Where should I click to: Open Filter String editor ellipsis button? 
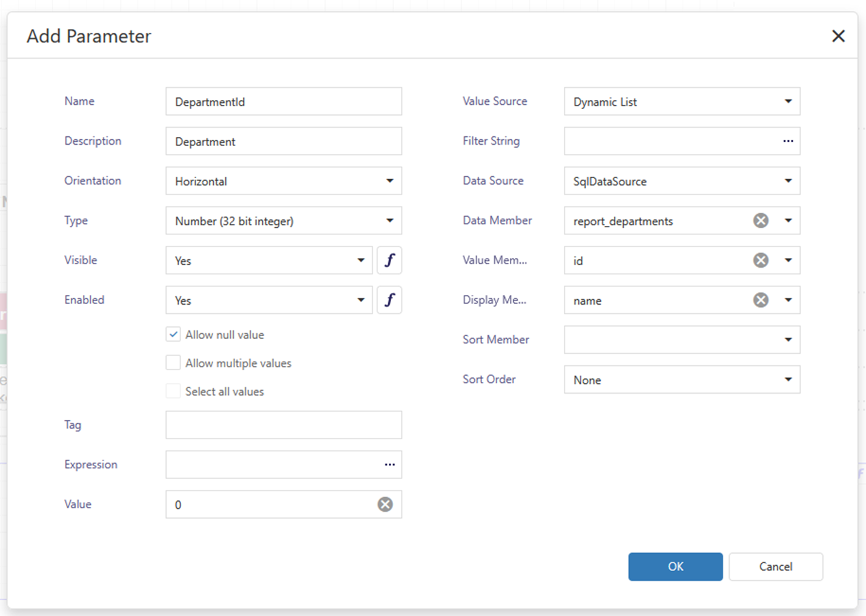click(x=788, y=141)
